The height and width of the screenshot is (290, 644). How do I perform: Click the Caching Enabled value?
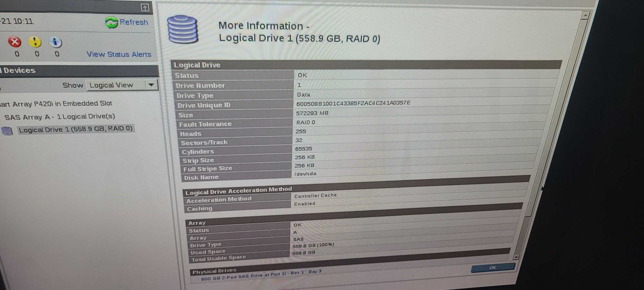(305, 204)
